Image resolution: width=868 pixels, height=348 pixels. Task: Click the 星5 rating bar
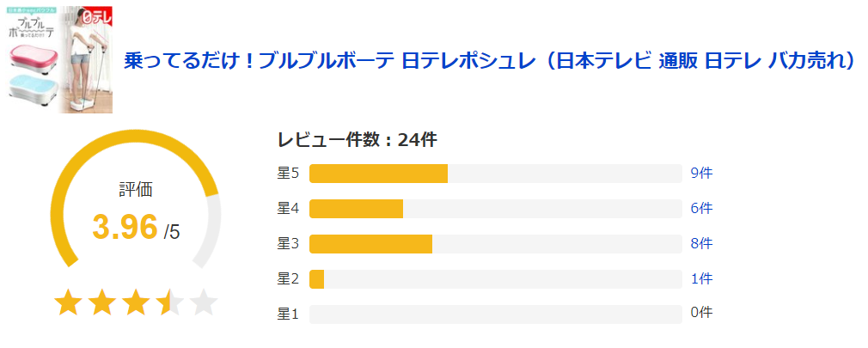click(495, 174)
